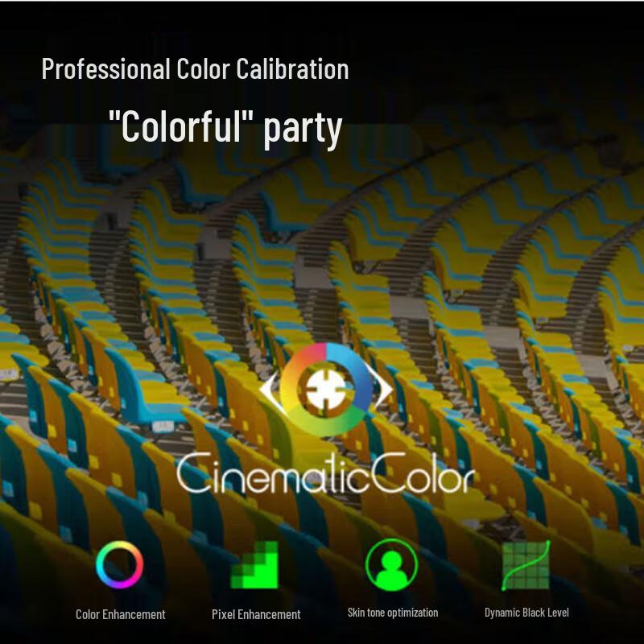This screenshot has height=644, width=644.
Task: Click the "Cinematic" part of the wordmark
Action: click(274, 475)
